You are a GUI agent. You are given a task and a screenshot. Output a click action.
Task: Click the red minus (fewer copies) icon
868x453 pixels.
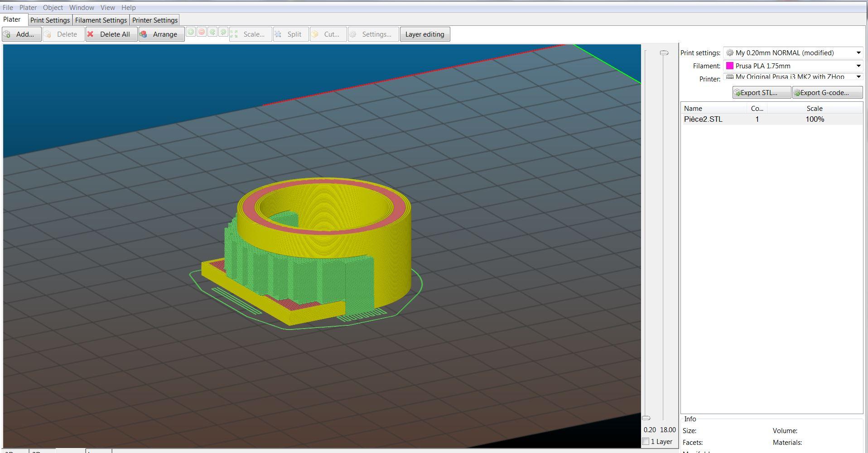pos(202,32)
